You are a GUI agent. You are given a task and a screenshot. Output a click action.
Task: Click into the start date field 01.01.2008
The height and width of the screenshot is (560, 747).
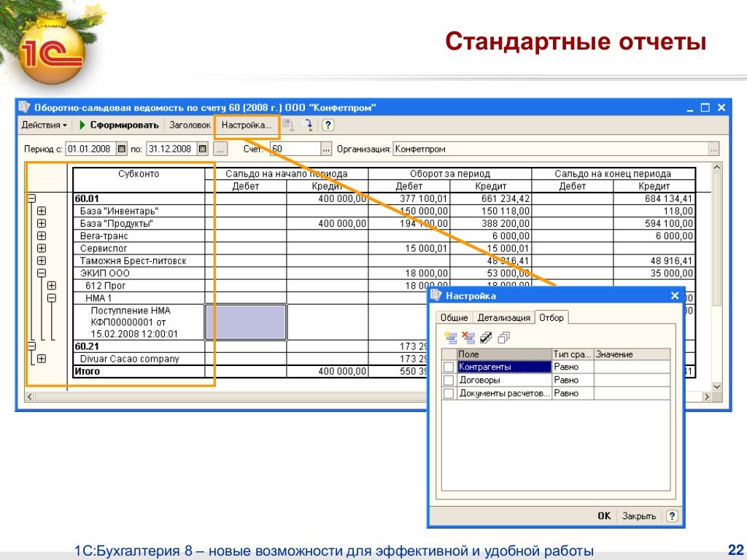coord(91,149)
